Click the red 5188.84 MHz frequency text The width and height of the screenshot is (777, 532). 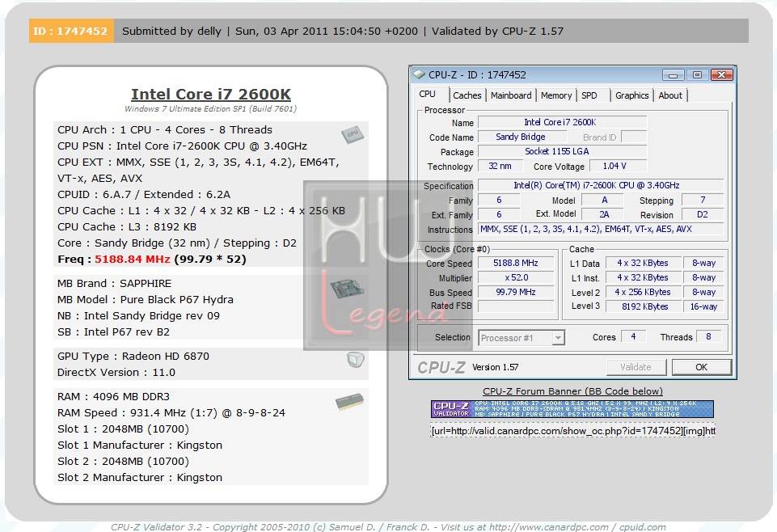coord(133,259)
